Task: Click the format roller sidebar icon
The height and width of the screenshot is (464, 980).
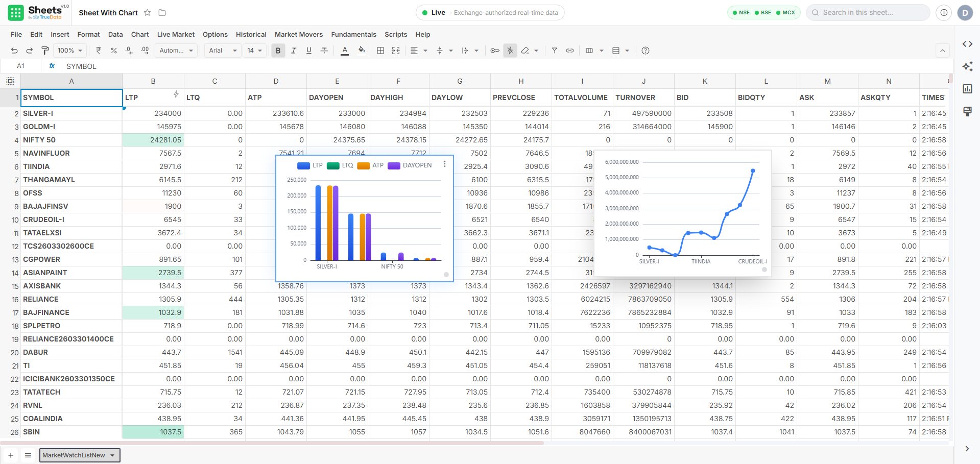Action: click(967, 111)
